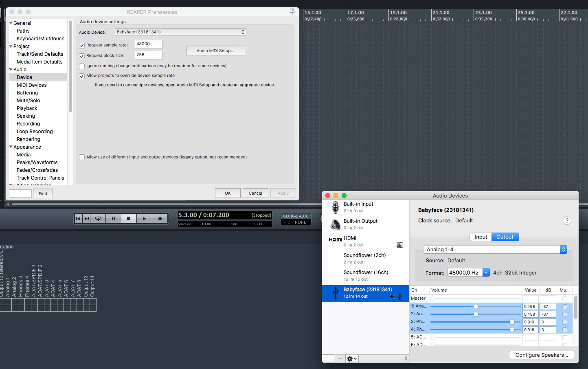Go to Rendering preferences page
588x369 pixels.
pyautogui.click(x=29, y=139)
